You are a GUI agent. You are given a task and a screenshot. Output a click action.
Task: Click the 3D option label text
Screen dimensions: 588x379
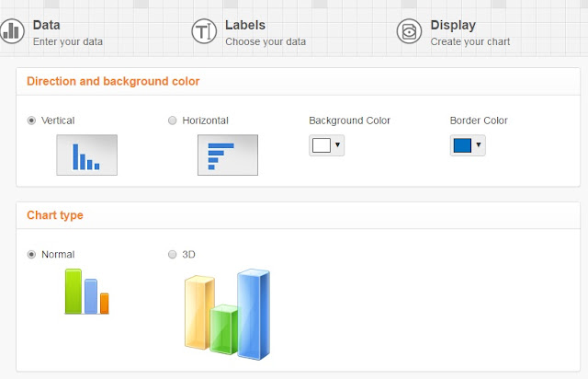coord(188,255)
